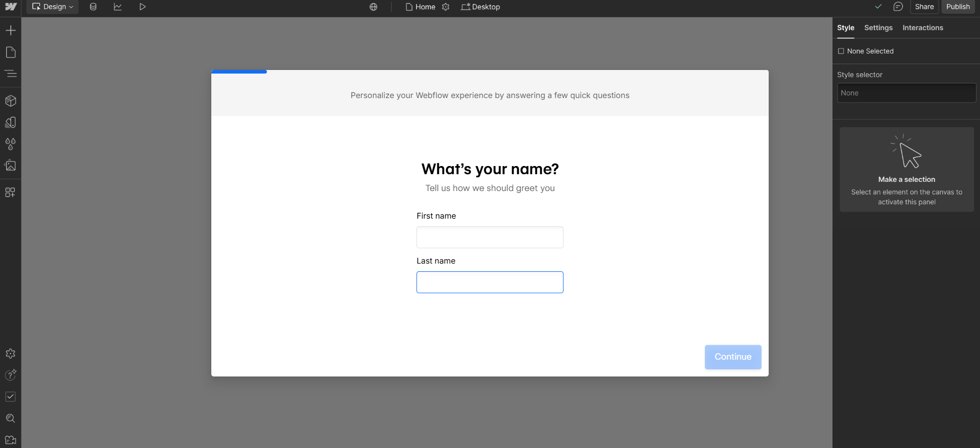
Task: Open the CMS database icon
Action: 93,7
